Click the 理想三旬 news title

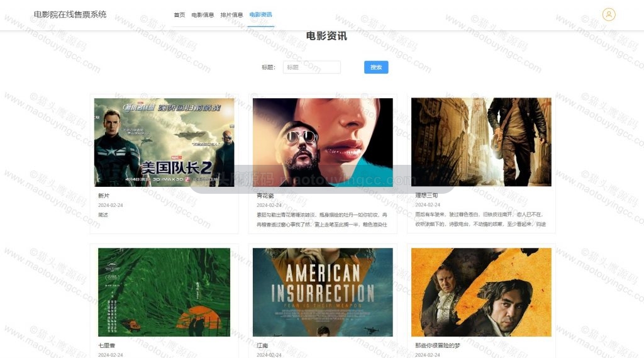[426, 195]
